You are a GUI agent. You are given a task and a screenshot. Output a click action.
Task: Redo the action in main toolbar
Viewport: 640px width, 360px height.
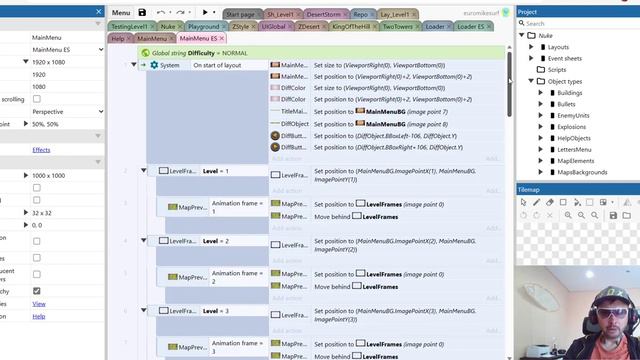pyautogui.click(x=180, y=13)
